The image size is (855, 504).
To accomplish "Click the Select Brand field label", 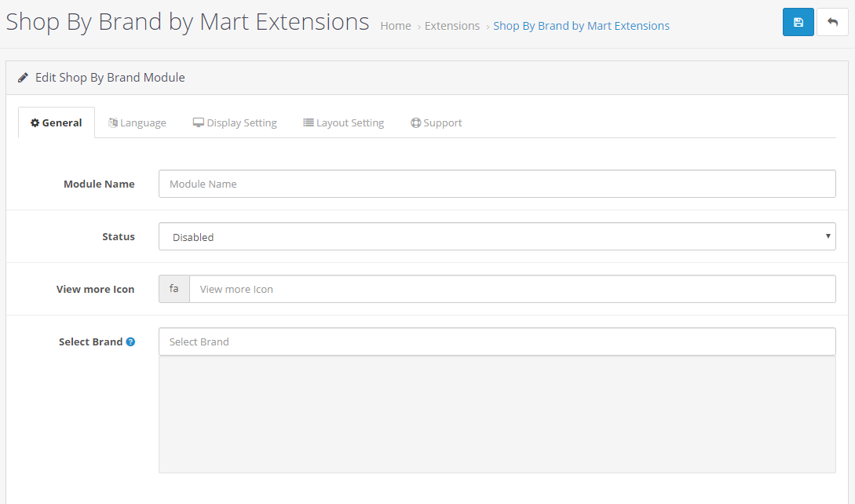I will 90,342.
